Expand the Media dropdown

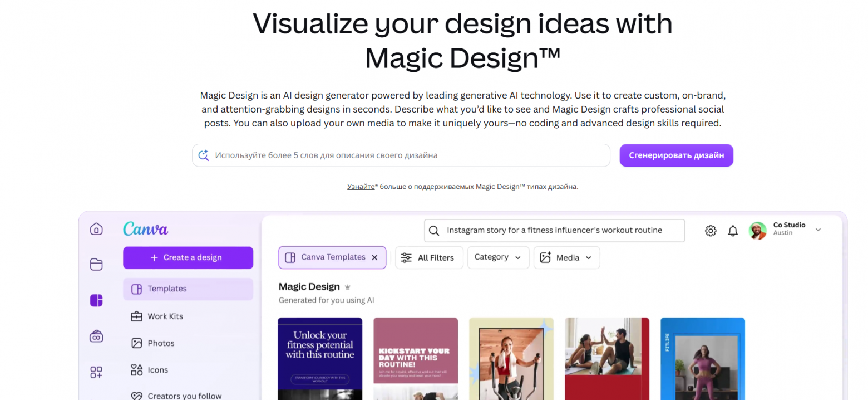(588, 258)
